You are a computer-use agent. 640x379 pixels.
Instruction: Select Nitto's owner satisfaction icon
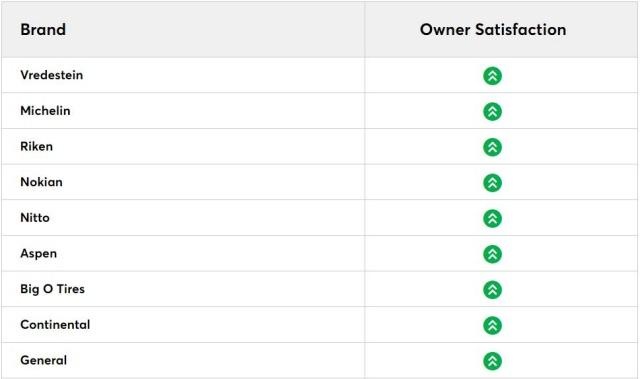pos(493,218)
